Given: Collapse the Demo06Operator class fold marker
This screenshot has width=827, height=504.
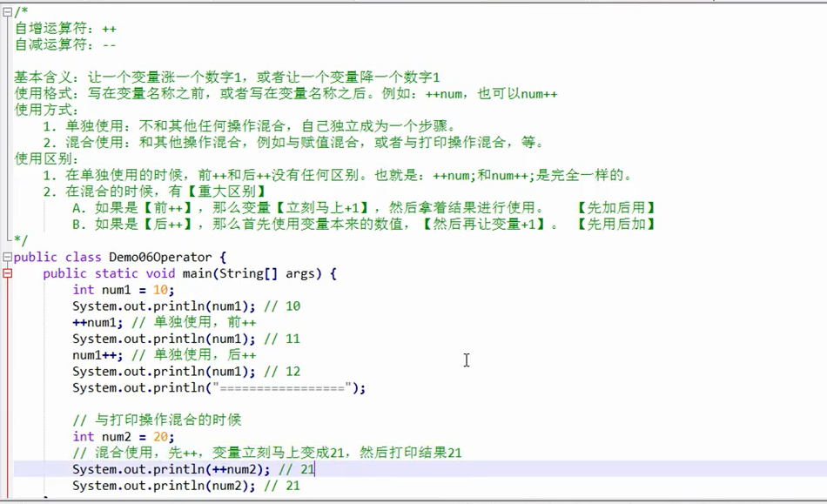Looking at the screenshot, I should click(x=7, y=258).
